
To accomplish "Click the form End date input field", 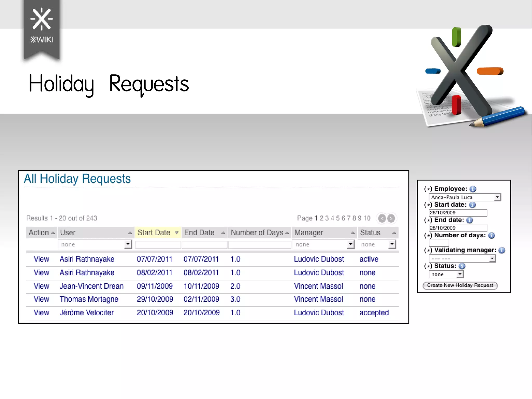I will [x=458, y=228].
